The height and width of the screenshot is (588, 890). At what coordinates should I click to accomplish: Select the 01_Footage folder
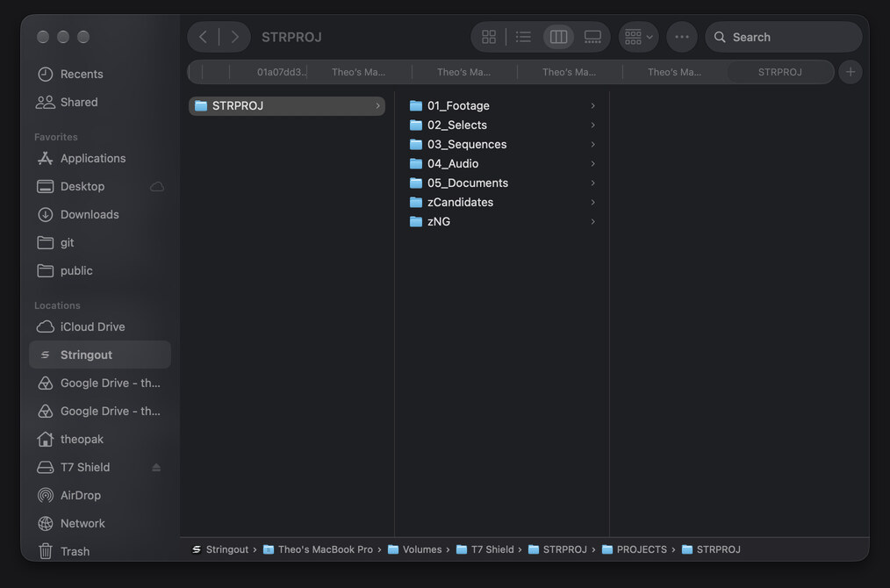click(x=502, y=106)
